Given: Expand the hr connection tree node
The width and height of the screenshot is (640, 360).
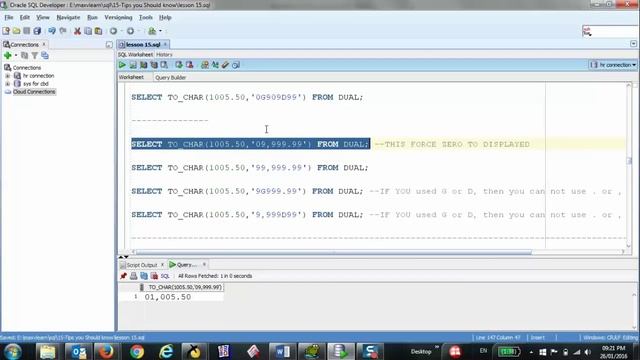Looking at the screenshot, I should (7, 76).
